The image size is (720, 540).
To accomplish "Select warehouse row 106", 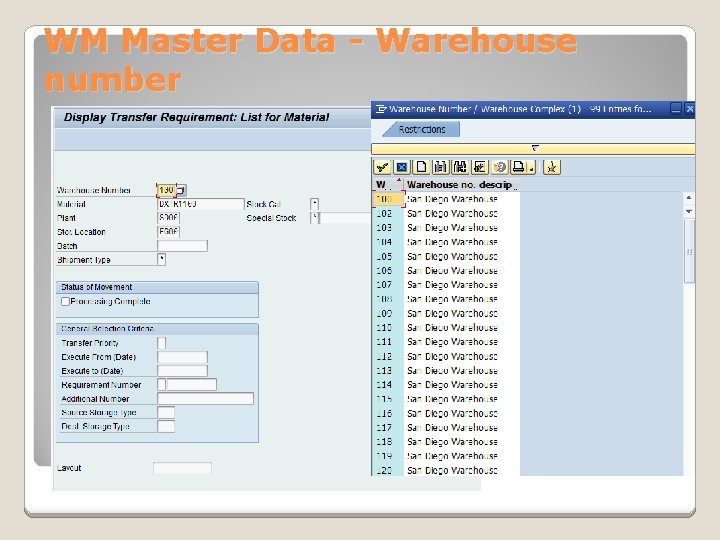I will point(446,270).
